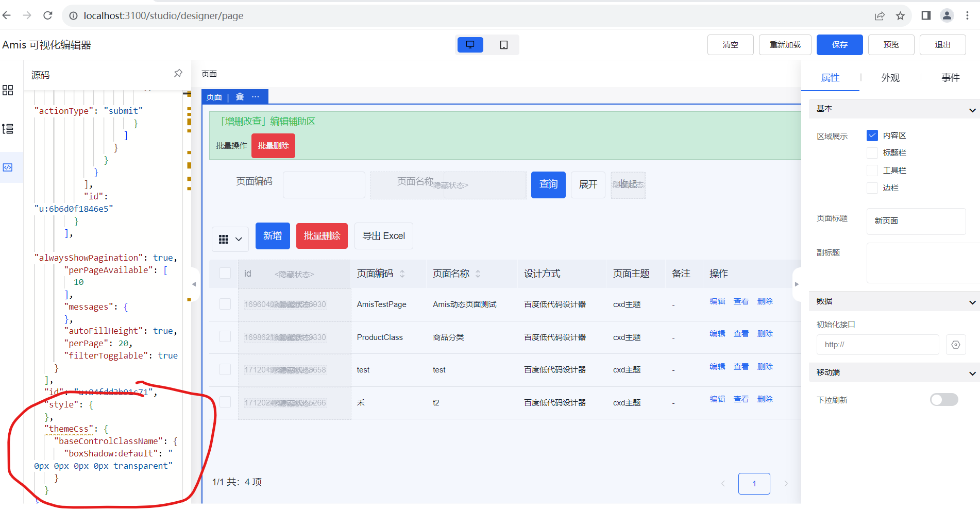980x510 pixels.
Task: Switch to mobile preview mode
Action: (503, 45)
